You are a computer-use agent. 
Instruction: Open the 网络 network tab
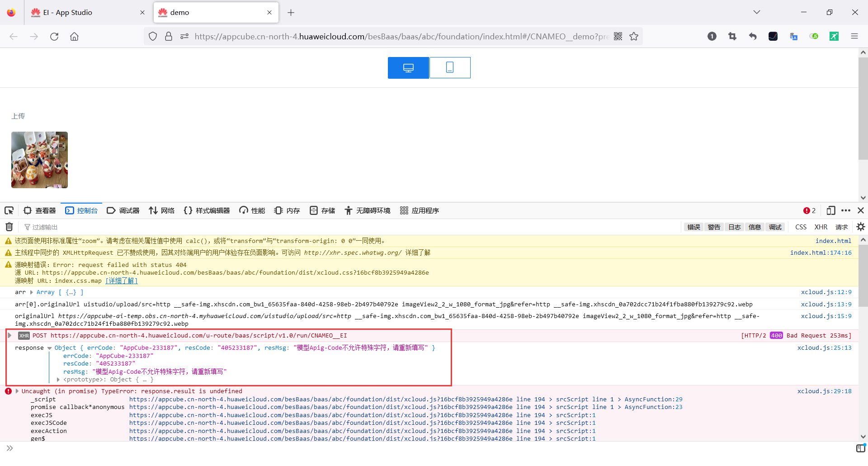(x=161, y=210)
